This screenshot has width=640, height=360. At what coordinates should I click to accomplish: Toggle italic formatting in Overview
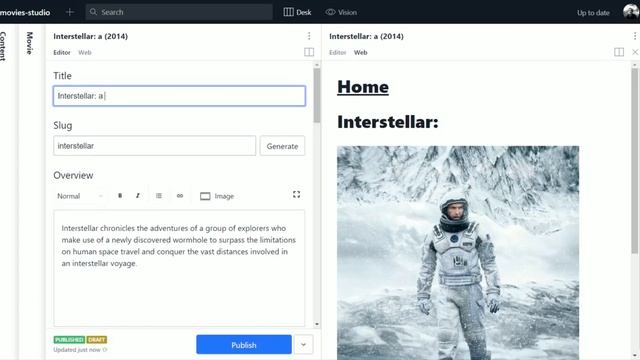138,196
